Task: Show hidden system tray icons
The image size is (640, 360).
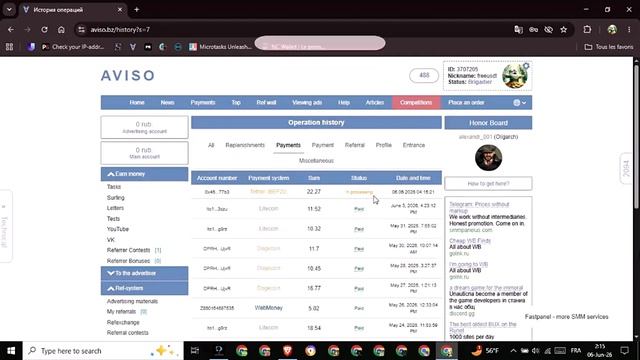Action: (x=513, y=351)
